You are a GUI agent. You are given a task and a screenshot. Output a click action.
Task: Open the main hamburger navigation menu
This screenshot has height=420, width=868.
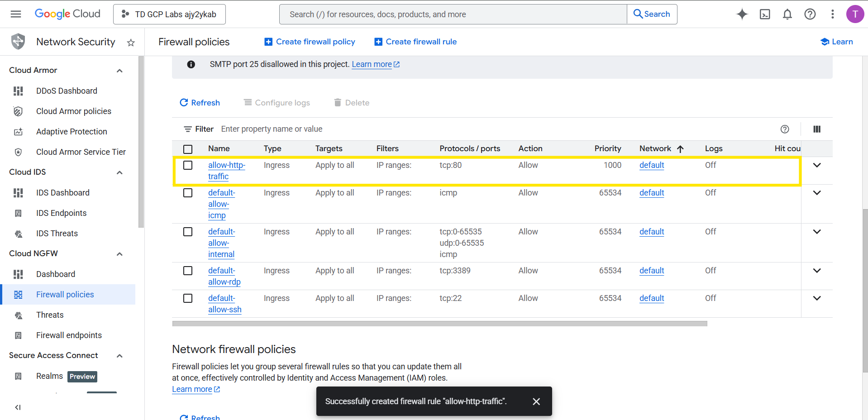[16, 14]
